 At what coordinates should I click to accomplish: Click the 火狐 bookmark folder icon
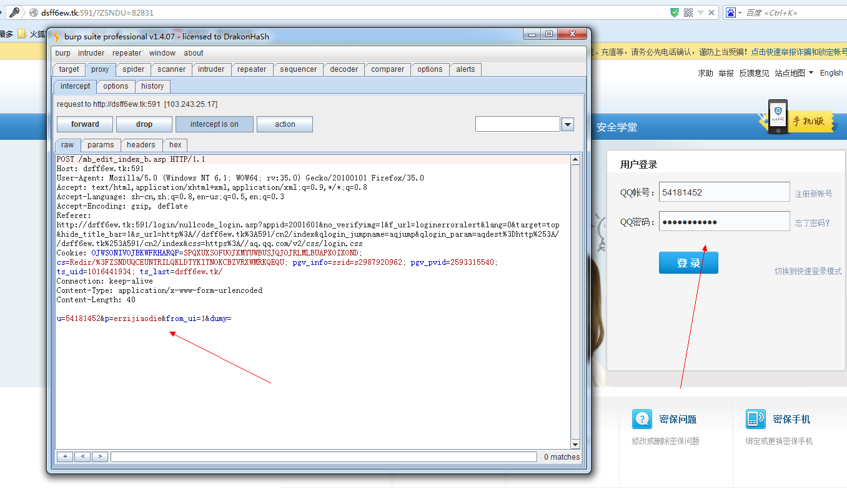22,34
